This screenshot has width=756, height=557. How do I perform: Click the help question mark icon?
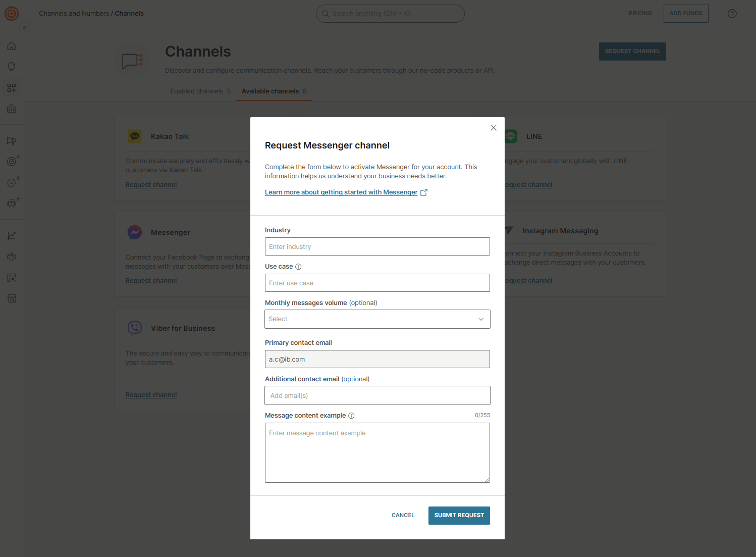coord(732,14)
